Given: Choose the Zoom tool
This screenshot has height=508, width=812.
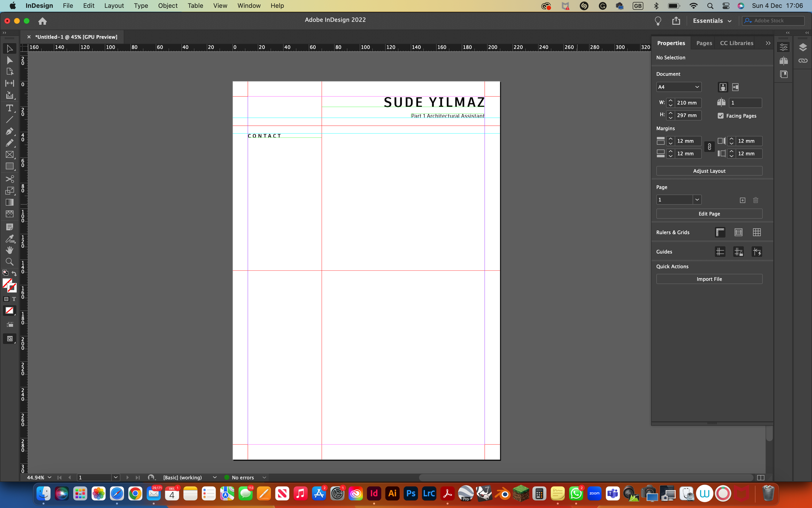Looking at the screenshot, I should click(x=9, y=262).
